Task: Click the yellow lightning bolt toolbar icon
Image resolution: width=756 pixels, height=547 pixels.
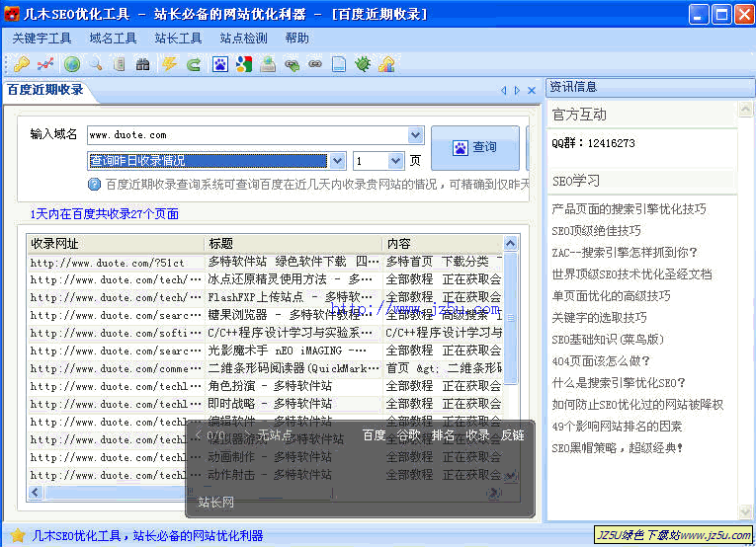Action: tap(169, 64)
